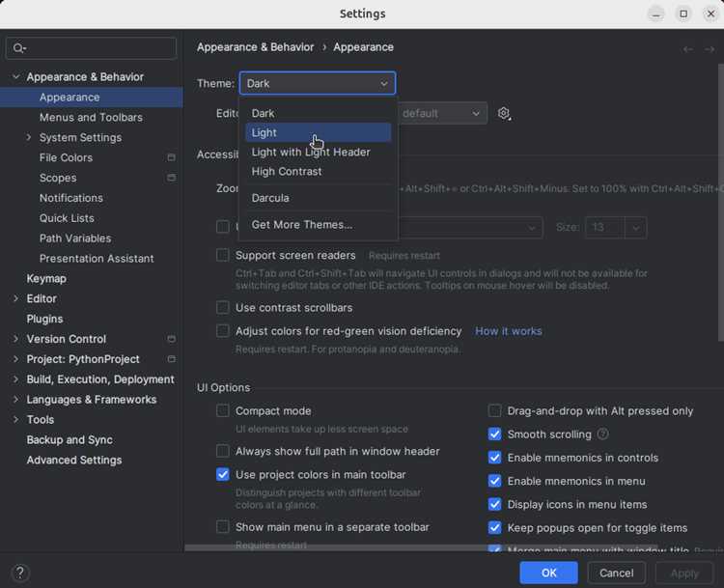724x588 pixels.
Task: Click the help question mark icon
Action: pyautogui.click(x=20, y=573)
